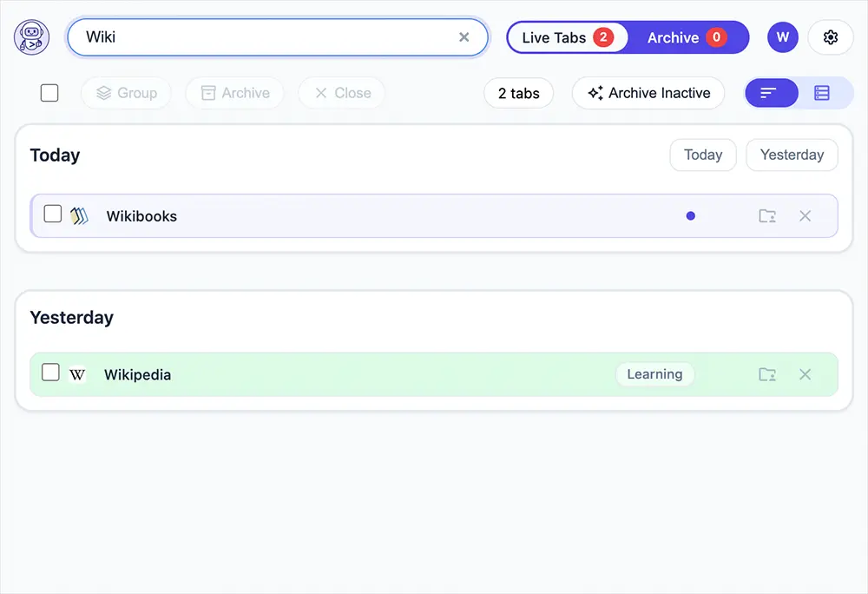Screen dimensions: 868x594
Task: Focus the Wiki search field
Action: pyautogui.click(x=278, y=37)
